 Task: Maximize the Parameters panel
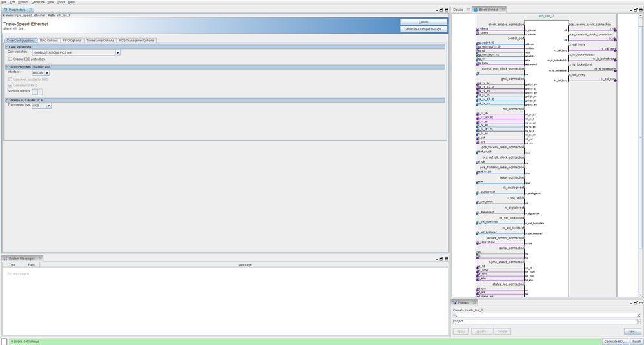(447, 10)
